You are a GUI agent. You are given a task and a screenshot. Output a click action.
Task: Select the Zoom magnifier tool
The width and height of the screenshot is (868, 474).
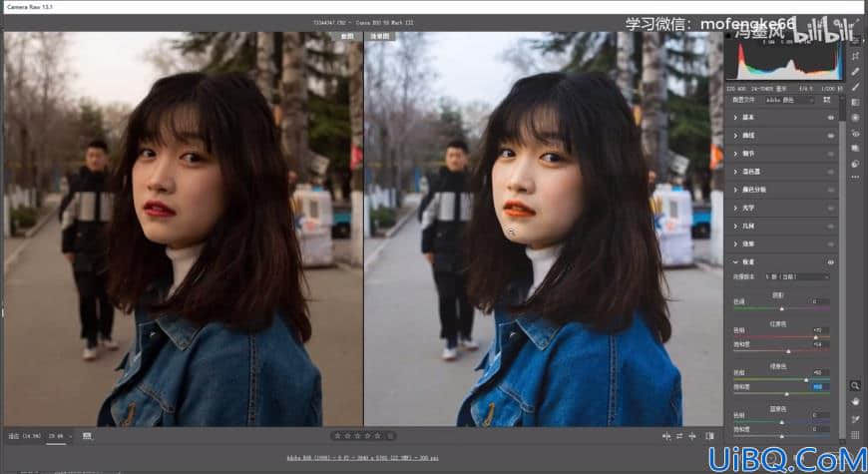click(x=855, y=386)
